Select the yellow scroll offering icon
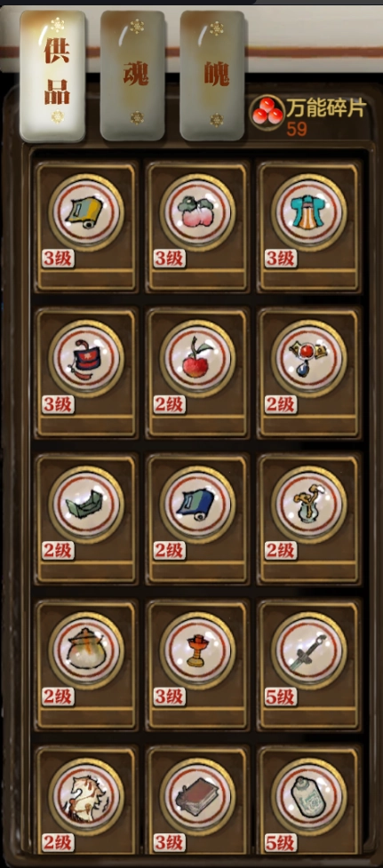This screenshot has width=383, height=868. [x=86, y=211]
